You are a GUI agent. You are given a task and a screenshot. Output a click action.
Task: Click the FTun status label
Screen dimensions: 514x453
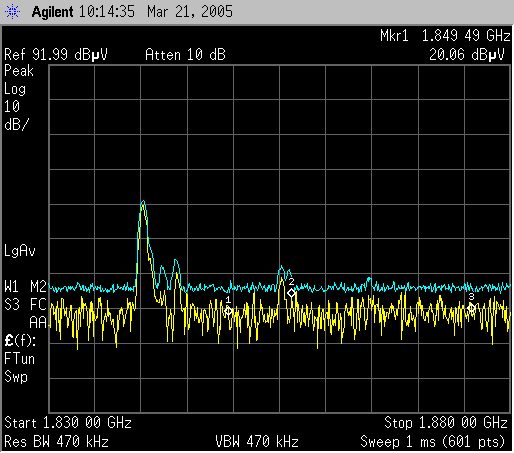pyautogui.click(x=19, y=359)
